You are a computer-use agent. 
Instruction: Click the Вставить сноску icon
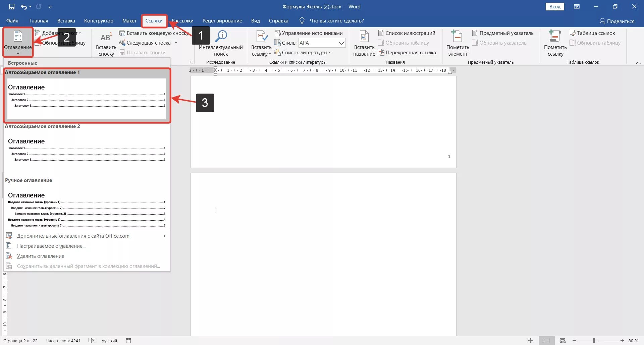106,37
